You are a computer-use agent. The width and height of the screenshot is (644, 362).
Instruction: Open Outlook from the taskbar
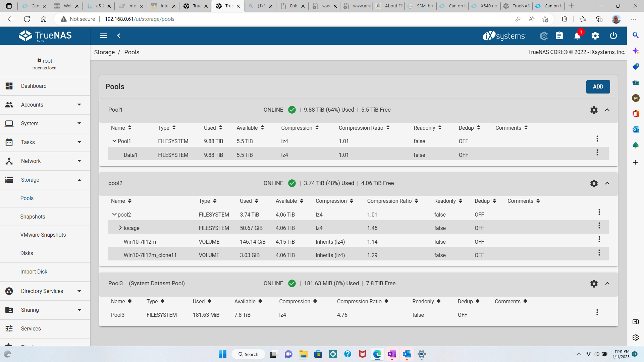(x=407, y=354)
